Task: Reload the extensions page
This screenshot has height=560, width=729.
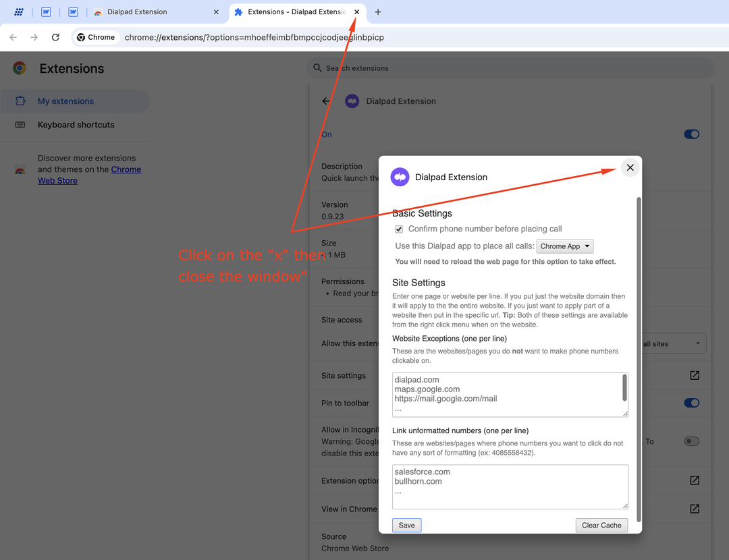Action: pyautogui.click(x=55, y=37)
